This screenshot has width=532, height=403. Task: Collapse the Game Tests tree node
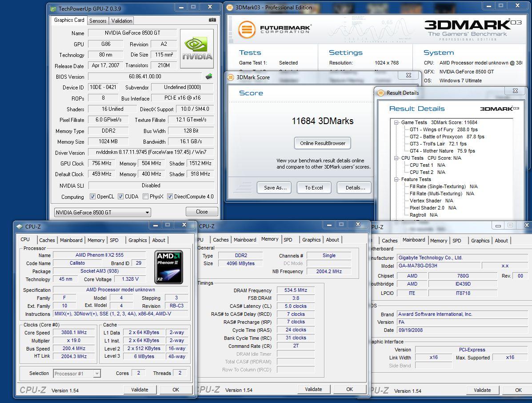point(396,123)
